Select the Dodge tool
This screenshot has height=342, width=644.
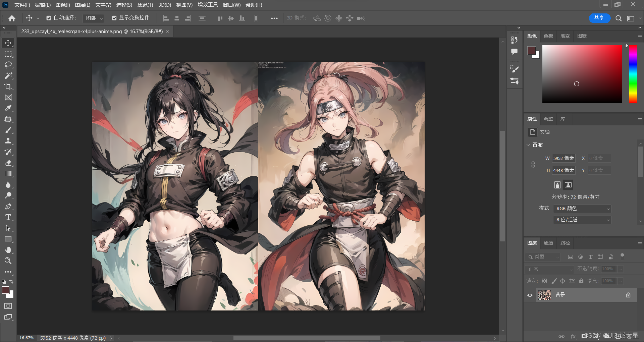click(8, 195)
